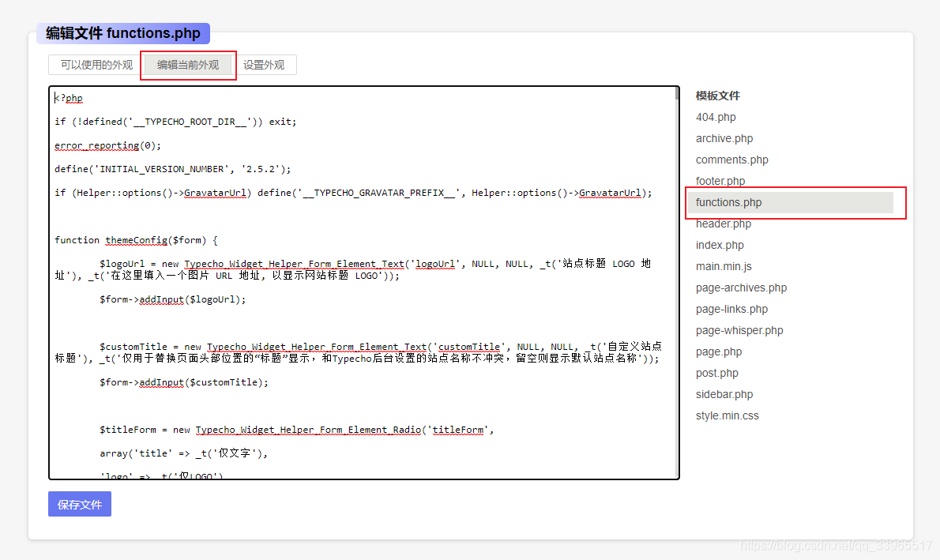
Task: Open page.php template file
Action: pos(719,352)
